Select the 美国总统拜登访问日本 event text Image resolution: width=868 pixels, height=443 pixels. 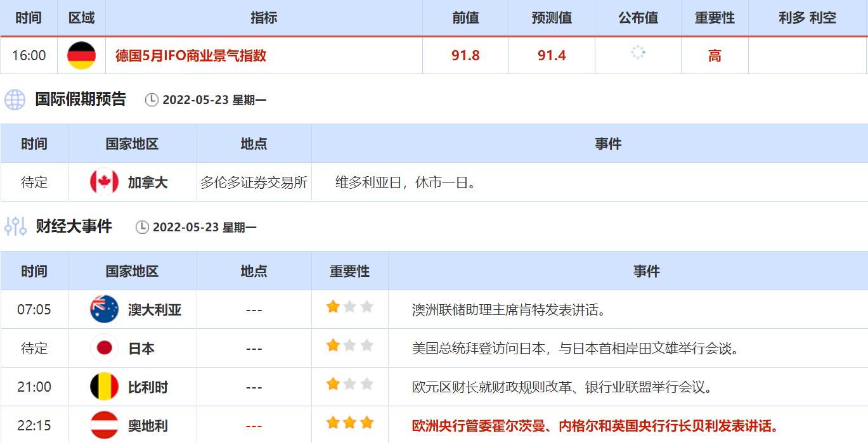coord(575,349)
